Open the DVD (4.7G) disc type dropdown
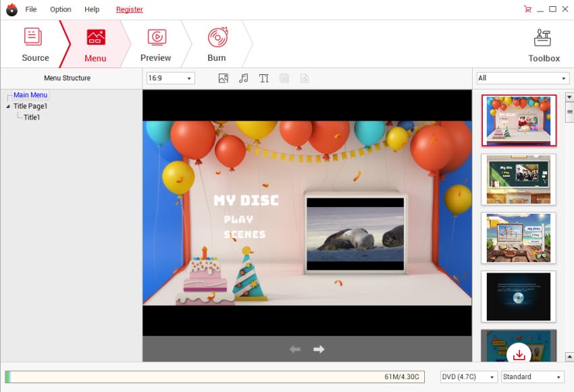 click(468, 376)
